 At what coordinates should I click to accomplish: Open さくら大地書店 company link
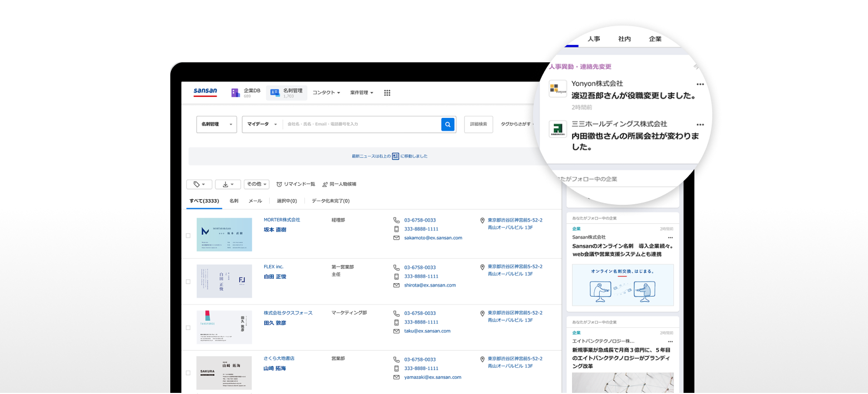click(x=279, y=359)
